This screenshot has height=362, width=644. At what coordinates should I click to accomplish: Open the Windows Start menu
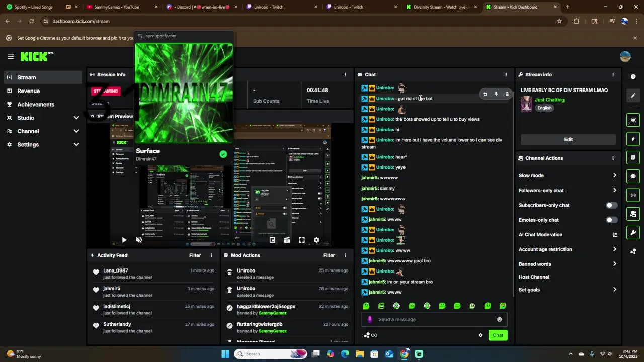click(225, 354)
